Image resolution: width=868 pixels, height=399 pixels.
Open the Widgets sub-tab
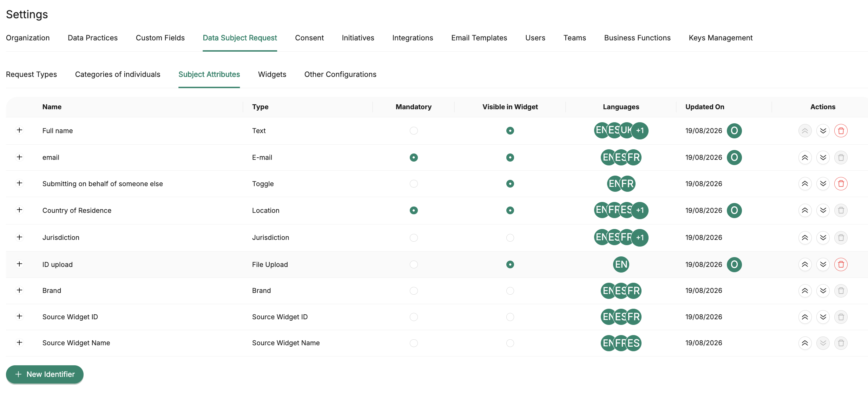[272, 74]
